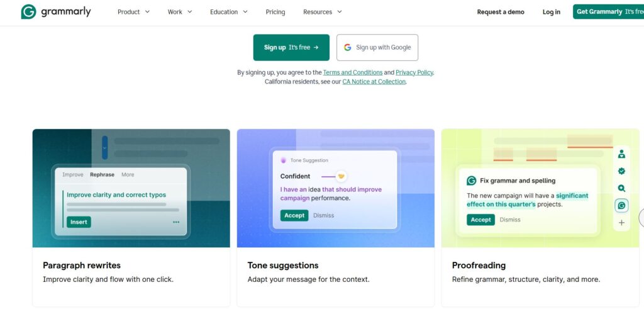Click the person icon in proofreading sidebar
This screenshot has height=309, width=644.
pos(621,154)
